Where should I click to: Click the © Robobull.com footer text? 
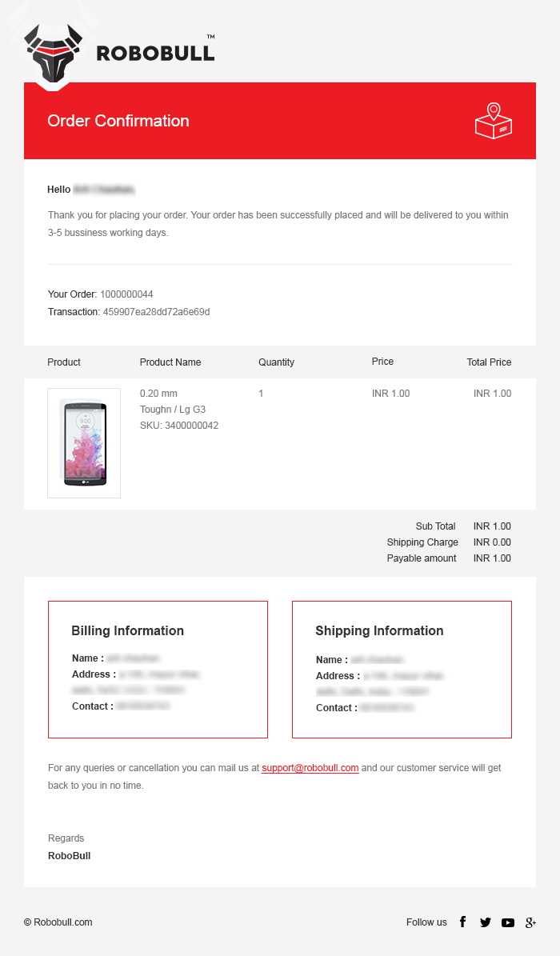(58, 922)
